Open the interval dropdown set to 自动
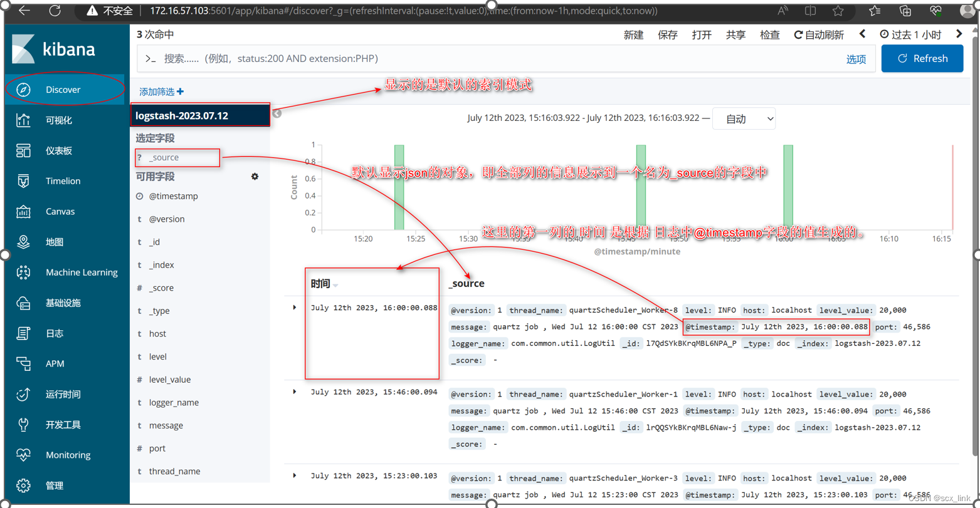 click(744, 118)
